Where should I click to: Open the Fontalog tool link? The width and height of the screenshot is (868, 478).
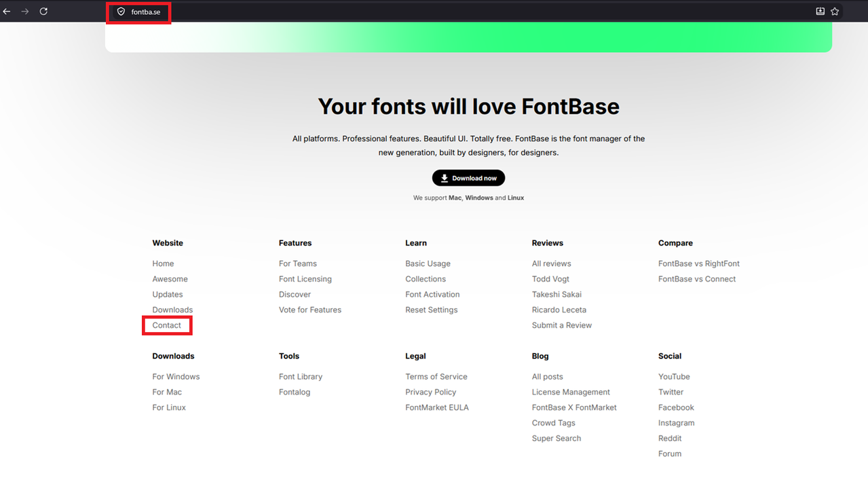(x=295, y=392)
